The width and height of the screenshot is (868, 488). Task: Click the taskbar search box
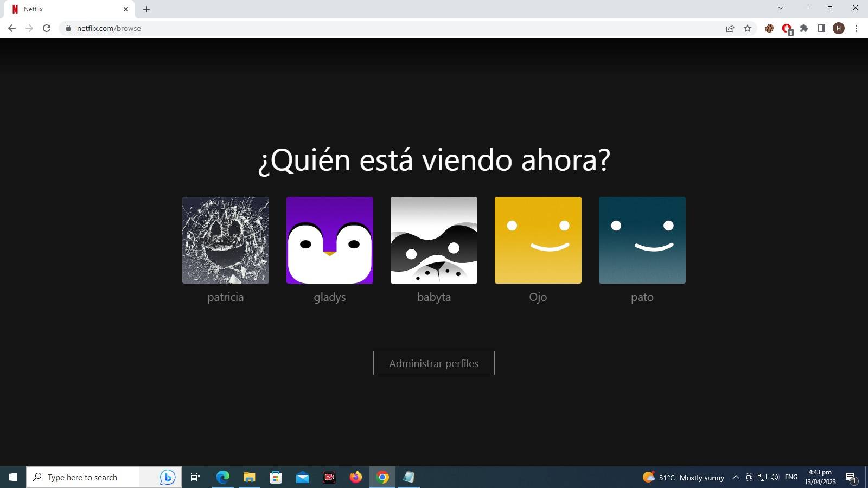104,477
